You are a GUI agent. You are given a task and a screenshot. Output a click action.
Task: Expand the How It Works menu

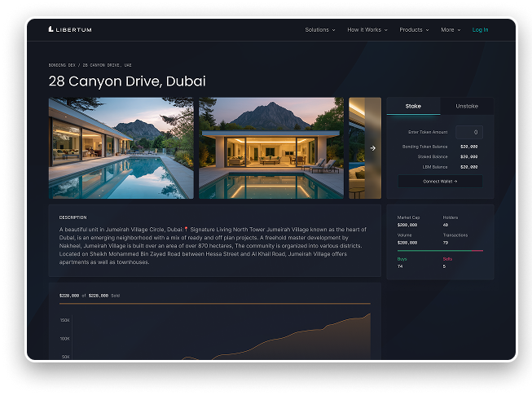point(367,29)
